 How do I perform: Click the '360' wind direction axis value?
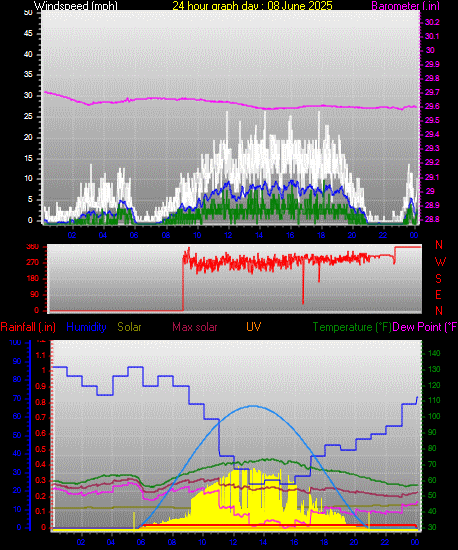click(x=33, y=247)
